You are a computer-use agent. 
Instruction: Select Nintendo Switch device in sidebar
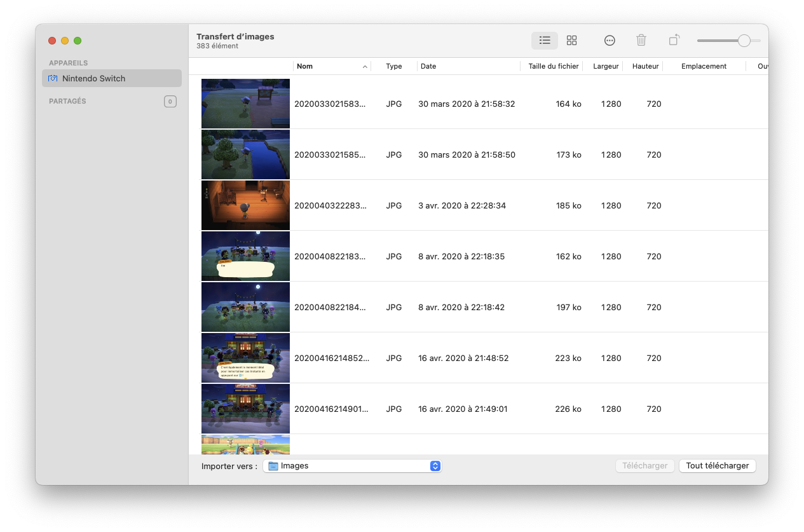pyautogui.click(x=112, y=78)
